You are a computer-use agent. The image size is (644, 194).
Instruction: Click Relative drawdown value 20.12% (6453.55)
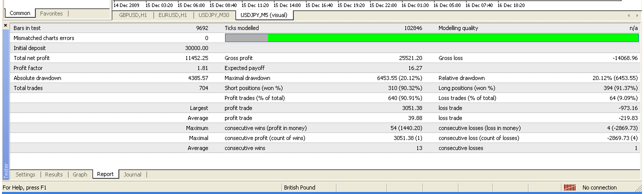coord(615,78)
